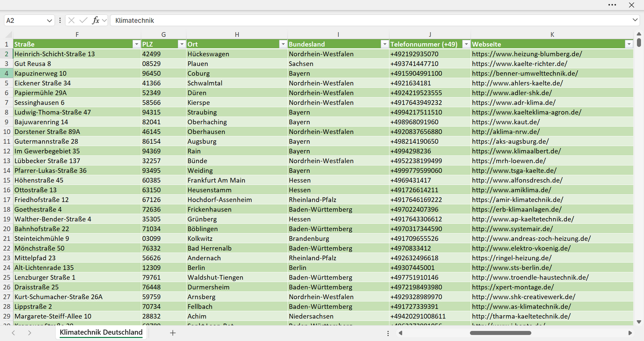Open the sts-berlin.de website link

[512, 268]
